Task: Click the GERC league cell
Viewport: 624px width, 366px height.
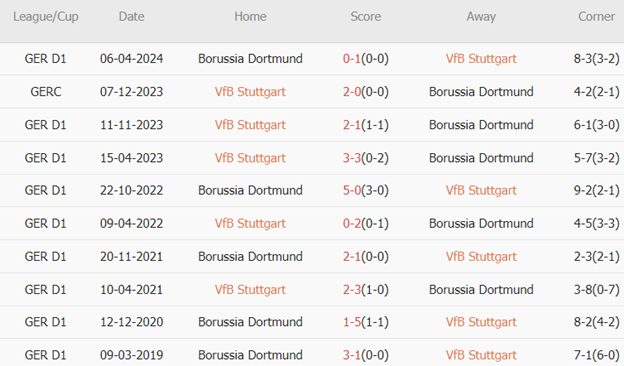Action: pyautogui.click(x=46, y=92)
